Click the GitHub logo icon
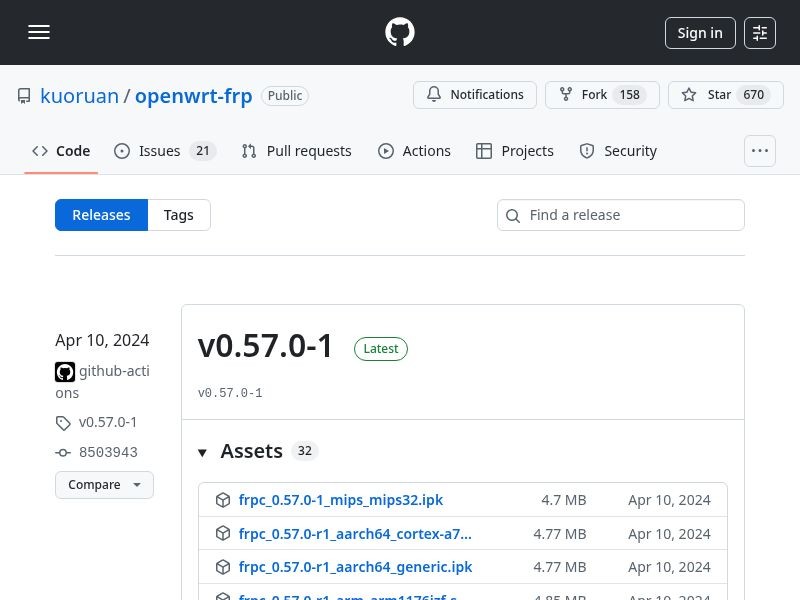Image resolution: width=800 pixels, height=600 pixels. coord(400,33)
